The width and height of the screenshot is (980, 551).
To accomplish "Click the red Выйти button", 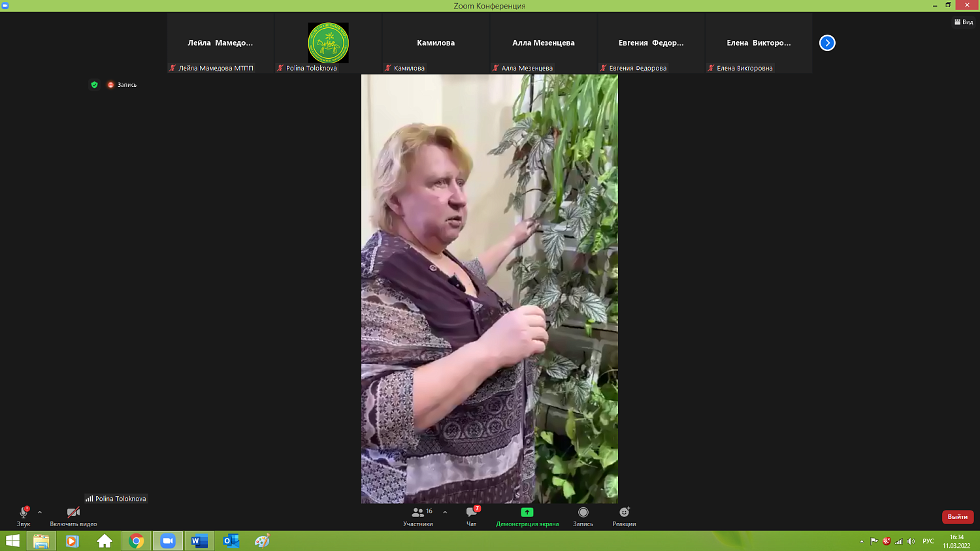I will tap(958, 516).
